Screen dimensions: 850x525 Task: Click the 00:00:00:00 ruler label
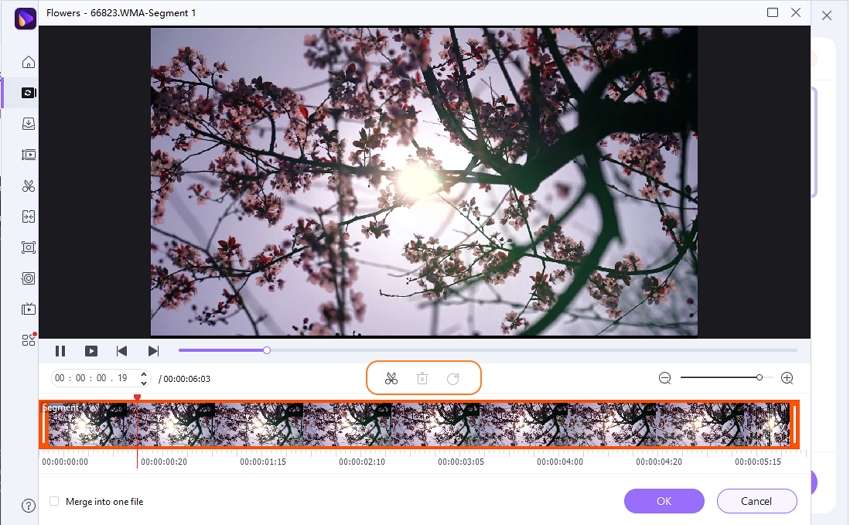(65, 462)
